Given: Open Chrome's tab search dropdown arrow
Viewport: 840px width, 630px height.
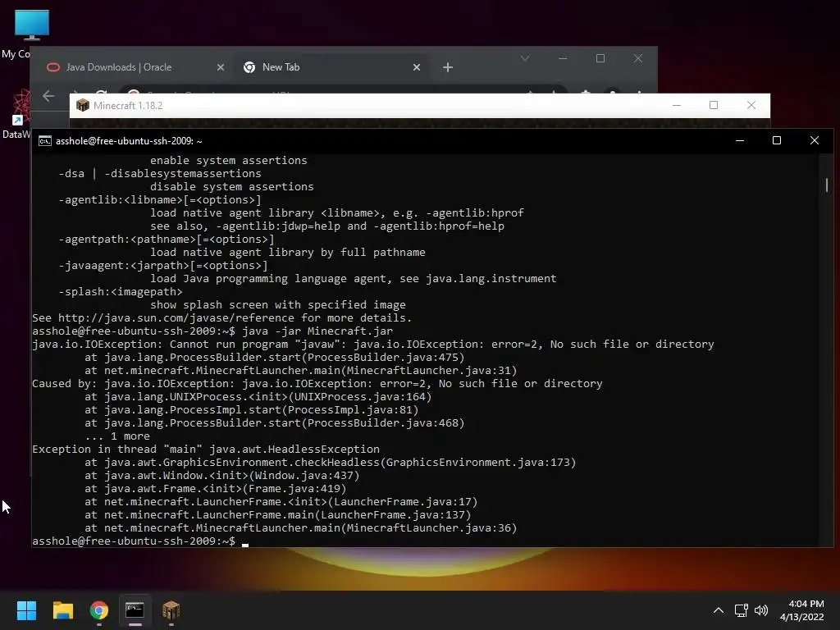Looking at the screenshot, I should pyautogui.click(x=524, y=58).
